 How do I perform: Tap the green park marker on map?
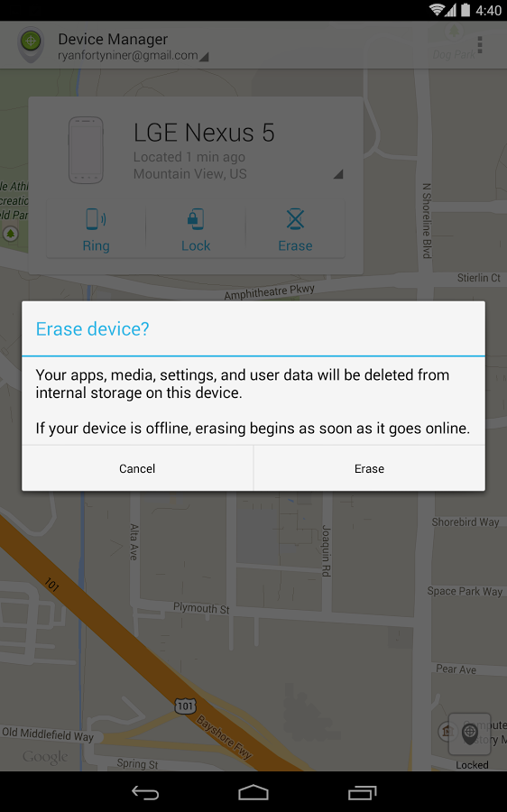tap(10, 234)
